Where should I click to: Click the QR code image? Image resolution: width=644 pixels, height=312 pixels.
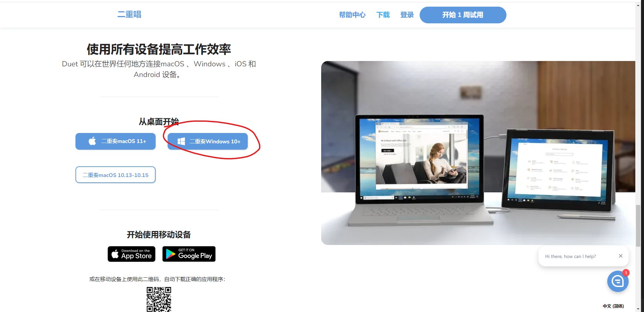tap(159, 299)
